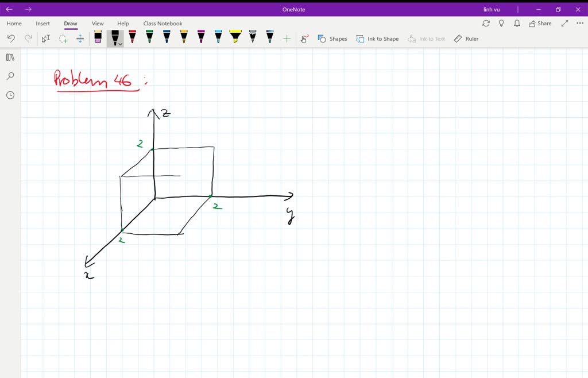This screenshot has width=588, height=378.
Task: Switch to the View ribbon tab
Action: coord(97,24)
